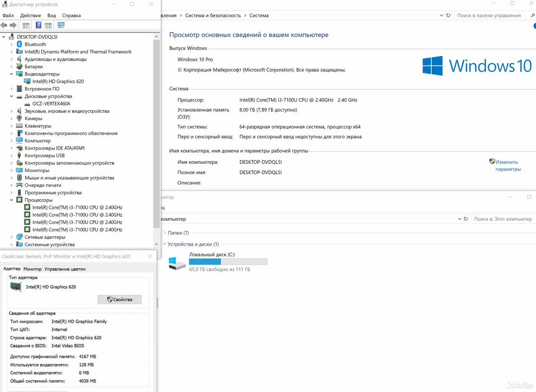This screenshot has height=392, width=536.
Task: Expand Intel(R) Dynamic Platform and Thermal Framework node
Action: [x=12, y=52]
